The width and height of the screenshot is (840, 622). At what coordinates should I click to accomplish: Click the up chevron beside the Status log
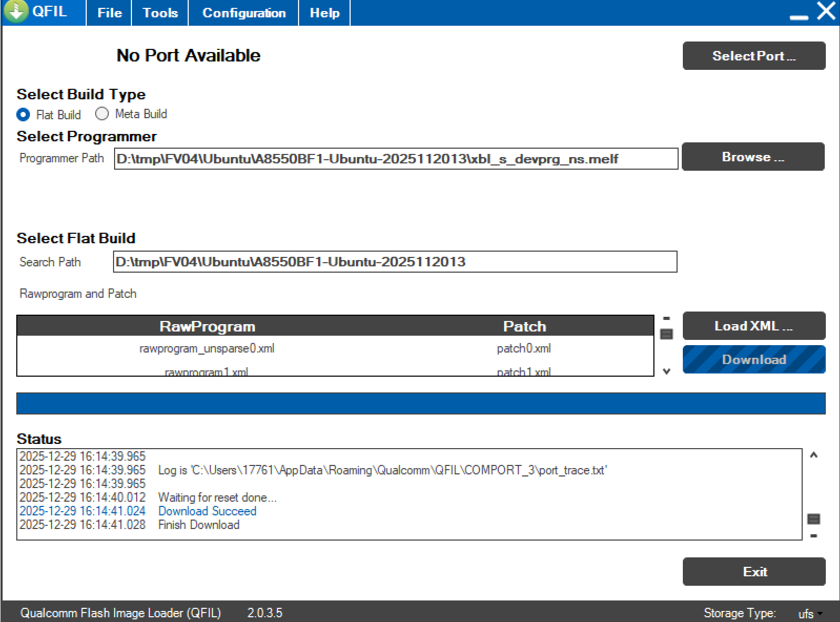pyautogui.click(x=813, y=455)
